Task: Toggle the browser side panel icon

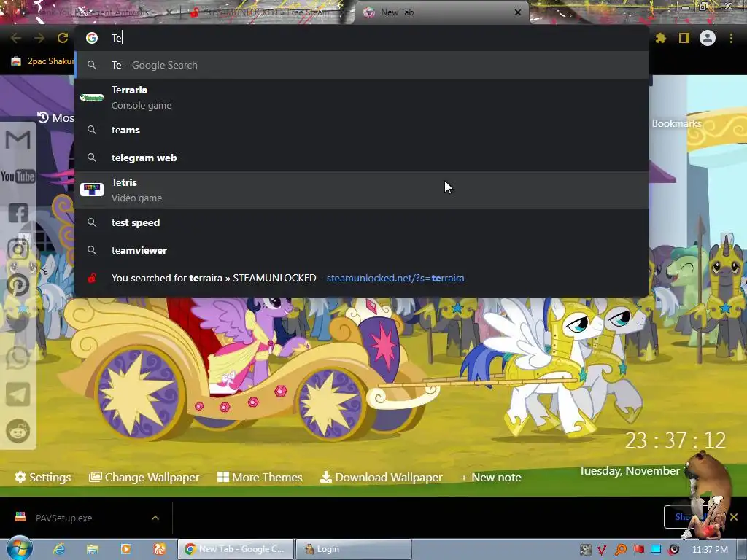Action: point(684,38)
